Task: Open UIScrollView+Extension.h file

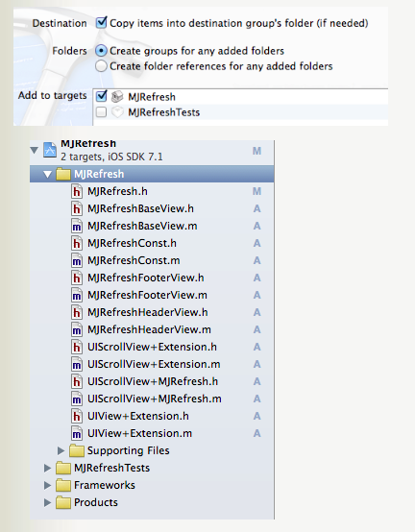Action: click(x=152, y=347)
